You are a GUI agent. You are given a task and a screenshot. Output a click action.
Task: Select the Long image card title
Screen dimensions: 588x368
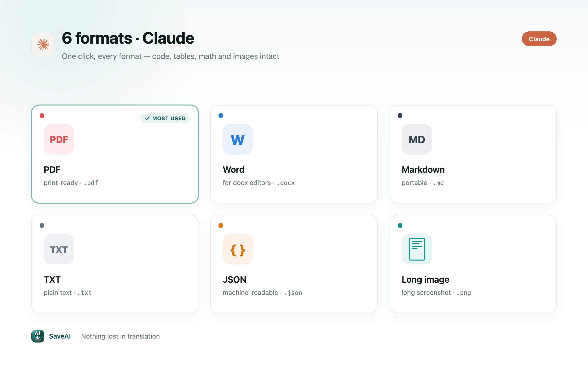point(425,279)
